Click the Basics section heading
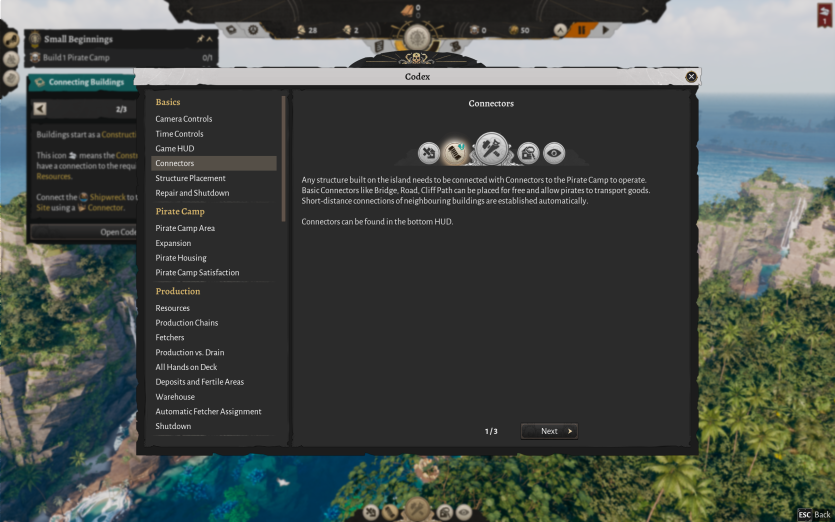Viewport: 835px width, 522px height. click(x=168, y=102)
